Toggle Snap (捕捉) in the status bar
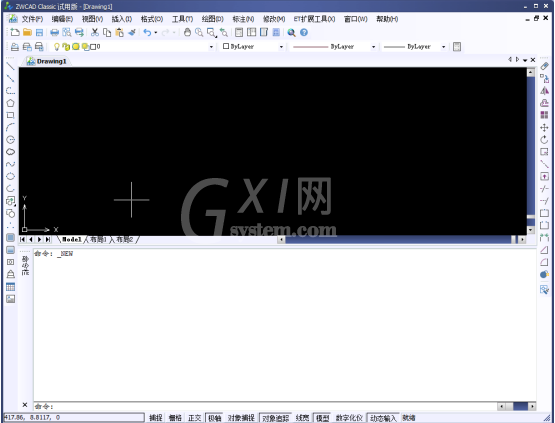This screenshot has width=555, height=423. [x=156, y=418]
